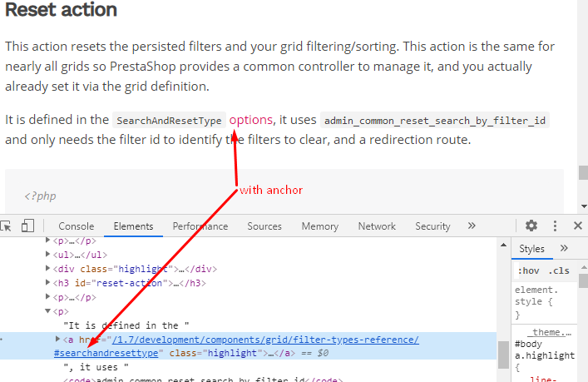Click the Styles pane scrollbar thumb

pyautogui.click(x=584, y=280)
